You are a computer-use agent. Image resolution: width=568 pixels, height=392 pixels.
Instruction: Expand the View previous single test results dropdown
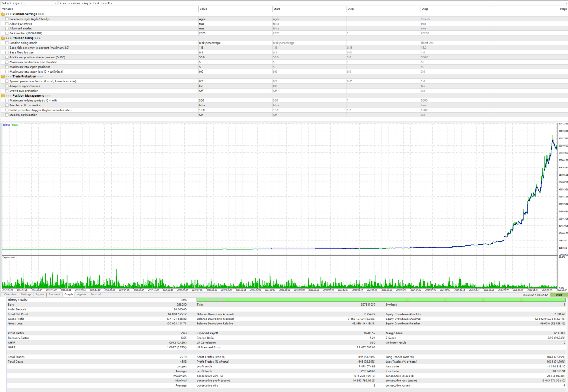(313, 3)
